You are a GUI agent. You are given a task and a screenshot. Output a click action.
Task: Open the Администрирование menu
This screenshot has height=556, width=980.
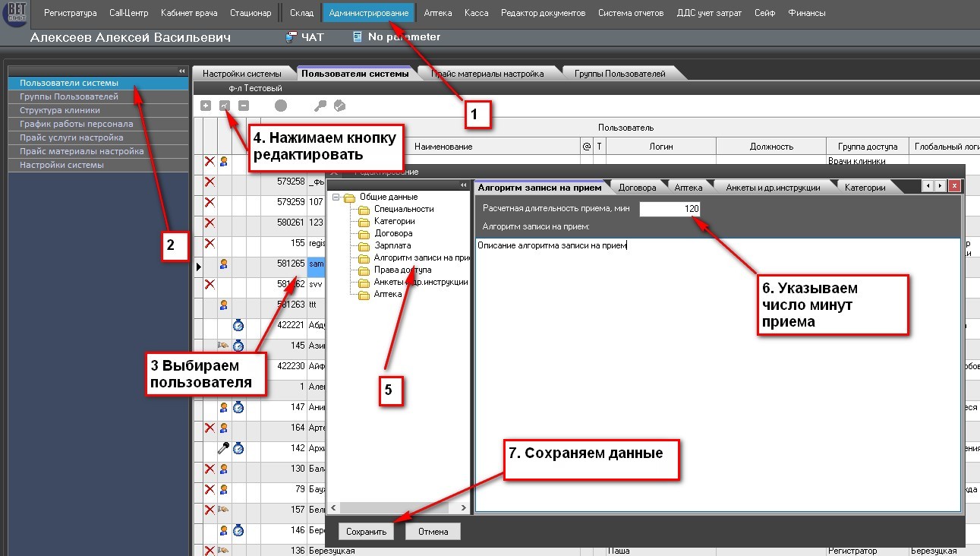click(x=369, y=13)
